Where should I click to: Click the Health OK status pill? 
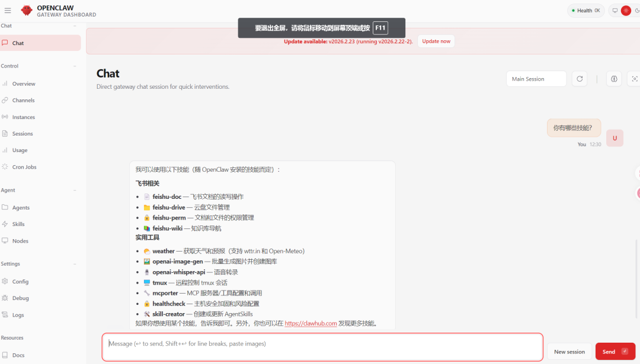(585, 11)
